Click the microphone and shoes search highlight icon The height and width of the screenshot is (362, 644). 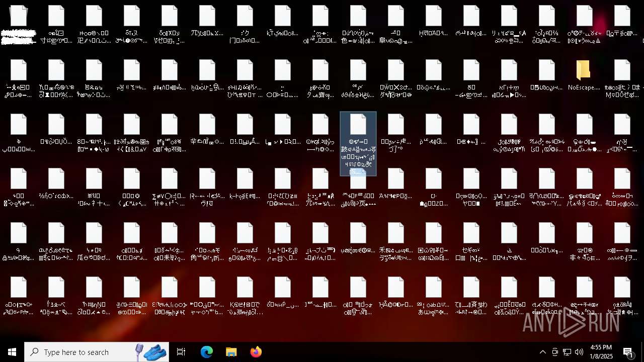pos(151,352)
